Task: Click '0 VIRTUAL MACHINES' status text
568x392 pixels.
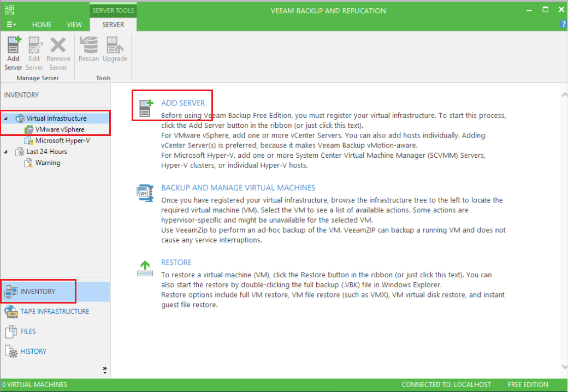Action: [35, 384]
